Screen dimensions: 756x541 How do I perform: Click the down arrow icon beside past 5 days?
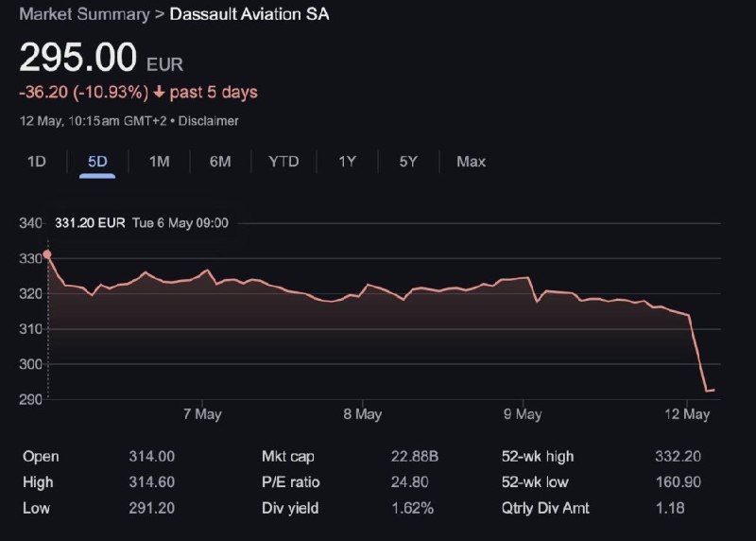coord(159,92)
